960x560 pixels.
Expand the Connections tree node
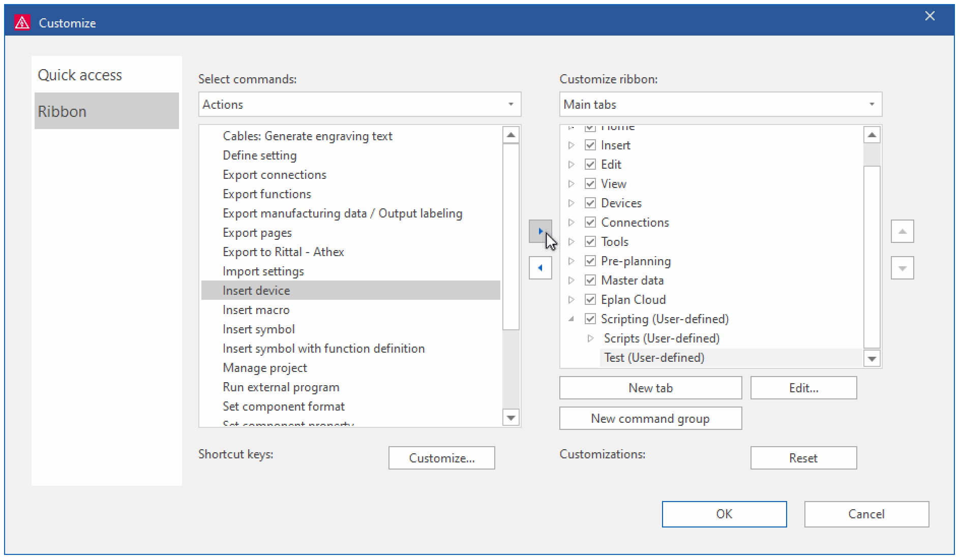[571, 223]
